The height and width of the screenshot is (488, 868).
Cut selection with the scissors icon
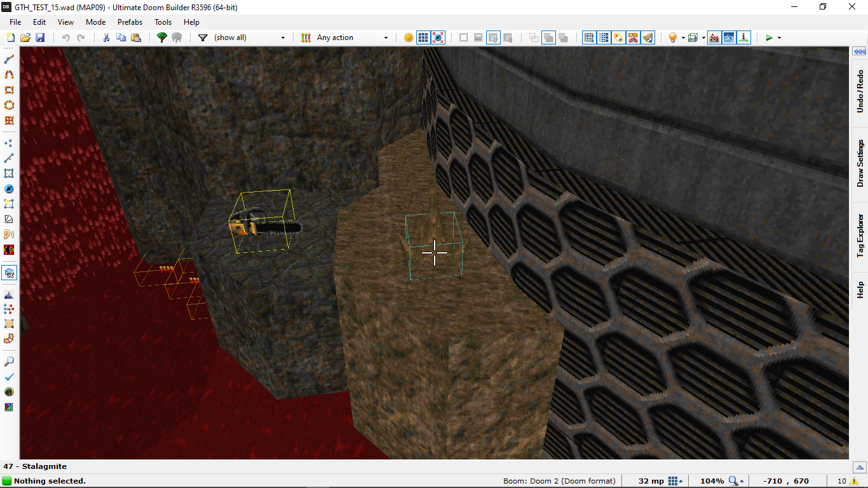(x=106, y=37)
